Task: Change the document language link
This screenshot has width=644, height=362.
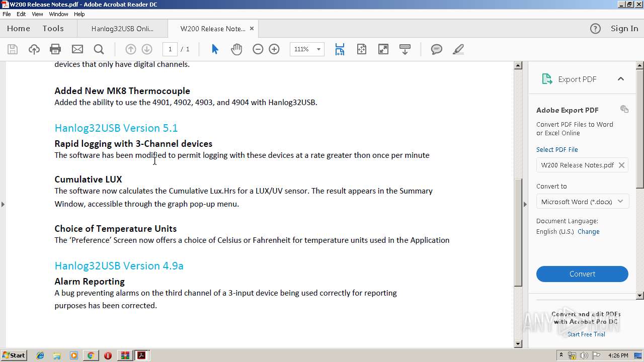Action: pos(588,232)
